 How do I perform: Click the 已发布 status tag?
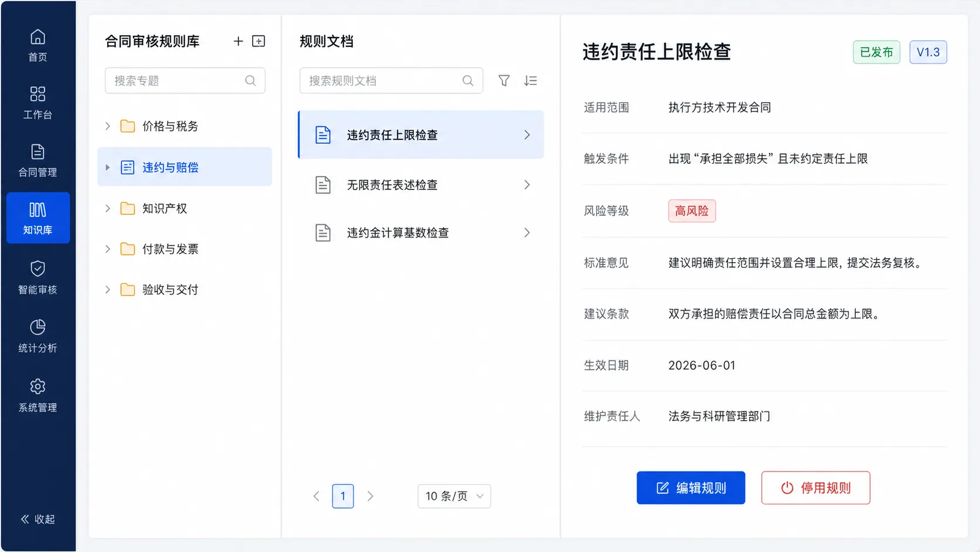click(x=876, y=52)
